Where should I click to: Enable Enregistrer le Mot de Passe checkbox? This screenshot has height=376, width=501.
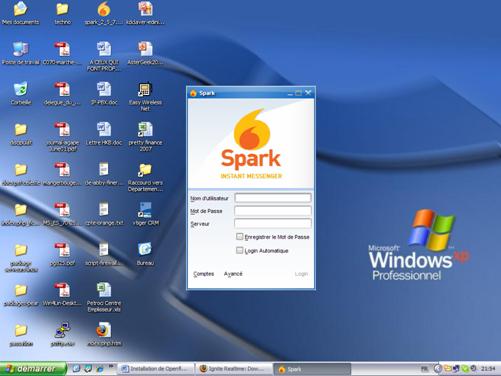coord(239,237)
